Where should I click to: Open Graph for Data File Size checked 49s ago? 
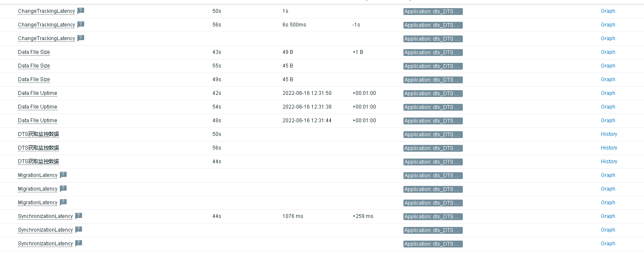608,79
